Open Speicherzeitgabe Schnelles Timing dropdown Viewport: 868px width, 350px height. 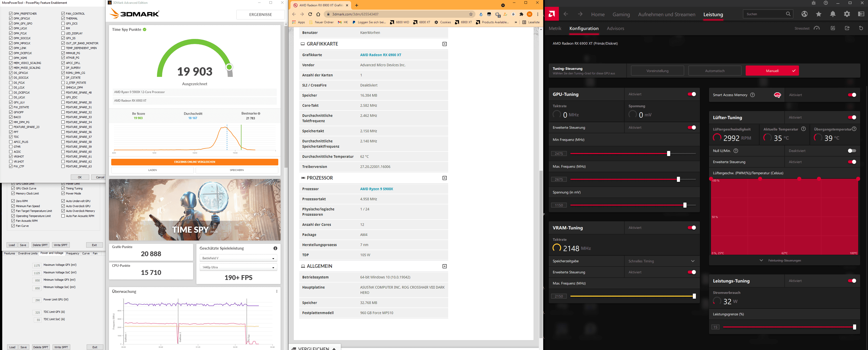click(661, 261)
